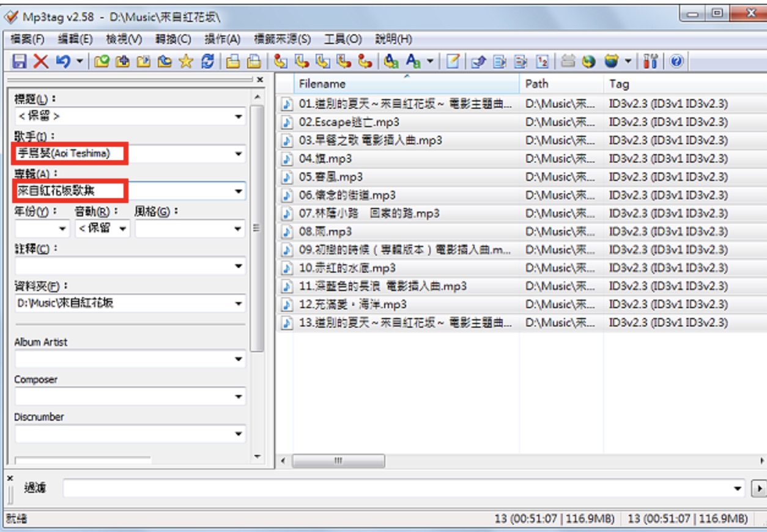Expand the Discnumber field dropdown
Viewport: 767px width, 532px height.
pos(239,434)
